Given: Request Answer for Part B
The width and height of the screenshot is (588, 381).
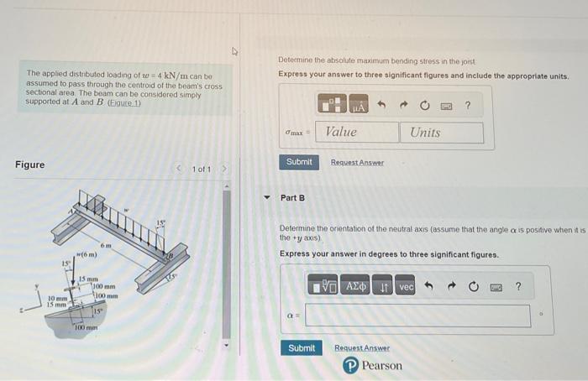Looking at the screenshot, I should pyautogui.click(x=362, y=347).
